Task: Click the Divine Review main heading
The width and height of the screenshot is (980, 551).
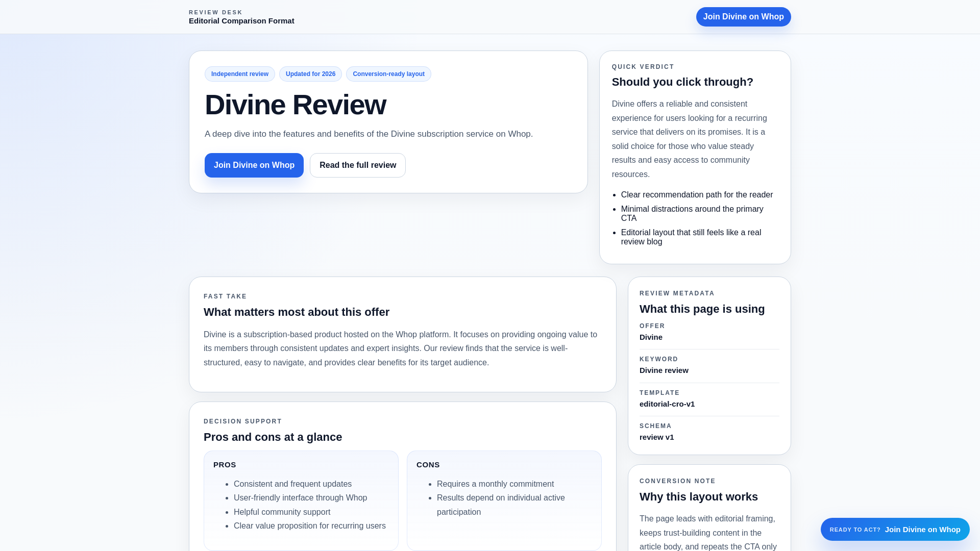Action: click(x=296, y=105)
